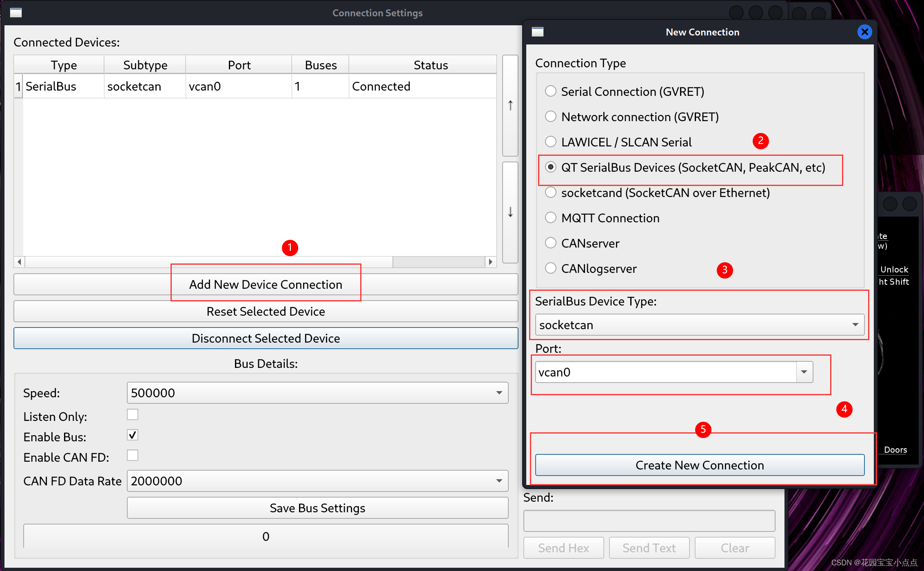The image size is (924, 571).
Task: Click the Add New Device Connection button
Action: (266, 284)
